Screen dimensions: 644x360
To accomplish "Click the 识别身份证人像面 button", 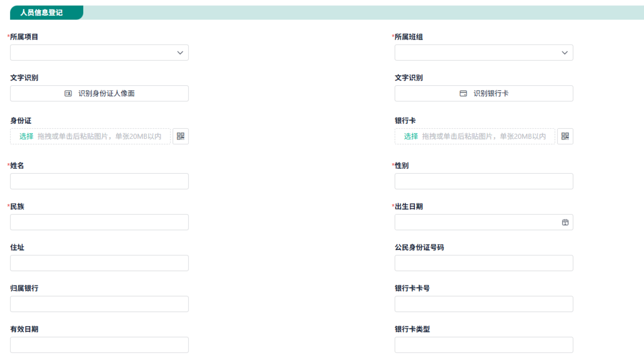I will coord(99,93).
